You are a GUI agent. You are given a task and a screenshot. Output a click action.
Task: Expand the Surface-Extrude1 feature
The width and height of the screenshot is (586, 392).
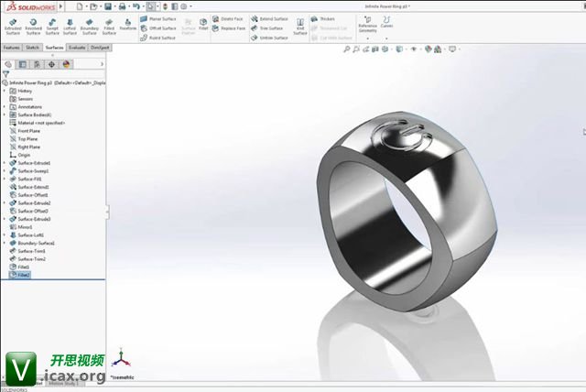[x=5, y=163]
